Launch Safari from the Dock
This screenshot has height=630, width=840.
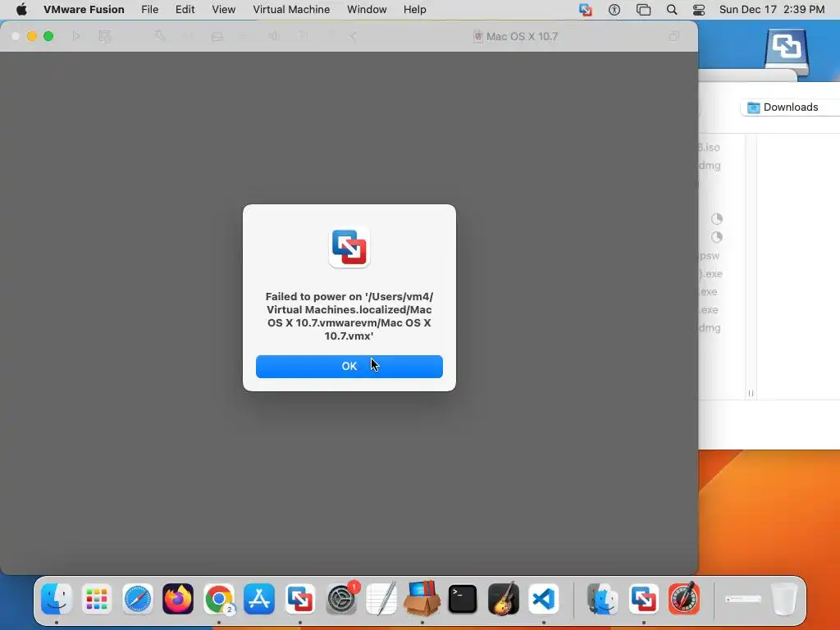point(137,598)
